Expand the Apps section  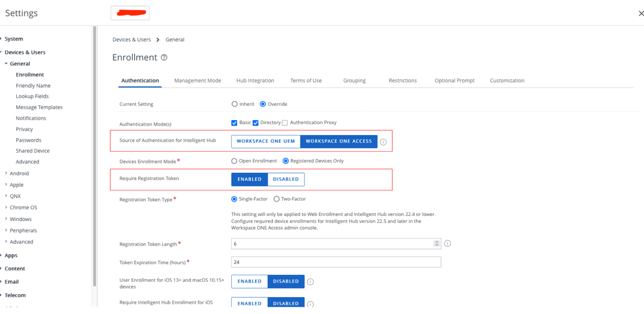(x=1, y=256)
